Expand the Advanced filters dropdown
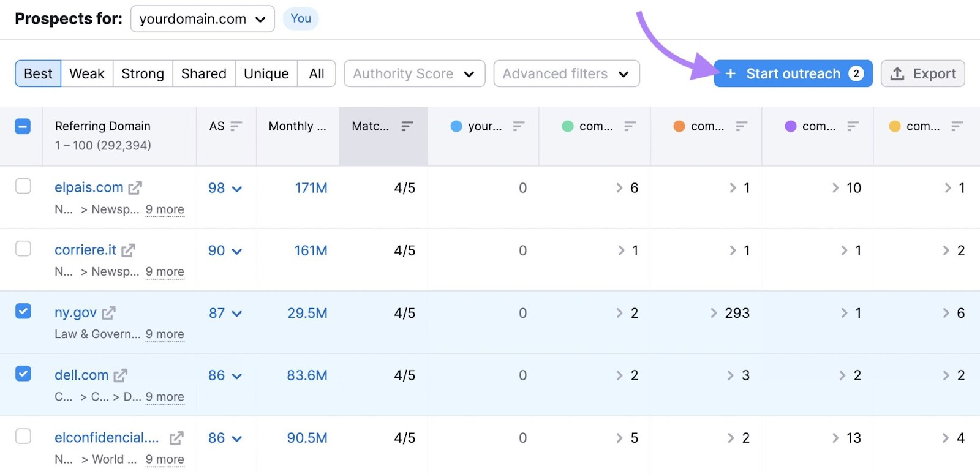Screen dimensions: 980x474 pos(566,73)
